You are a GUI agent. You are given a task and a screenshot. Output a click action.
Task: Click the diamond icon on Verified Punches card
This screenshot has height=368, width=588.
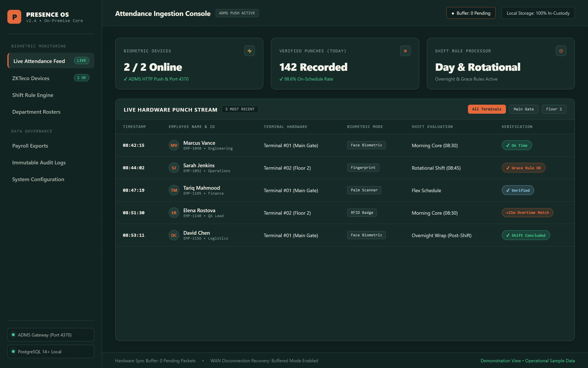point(405,51)
